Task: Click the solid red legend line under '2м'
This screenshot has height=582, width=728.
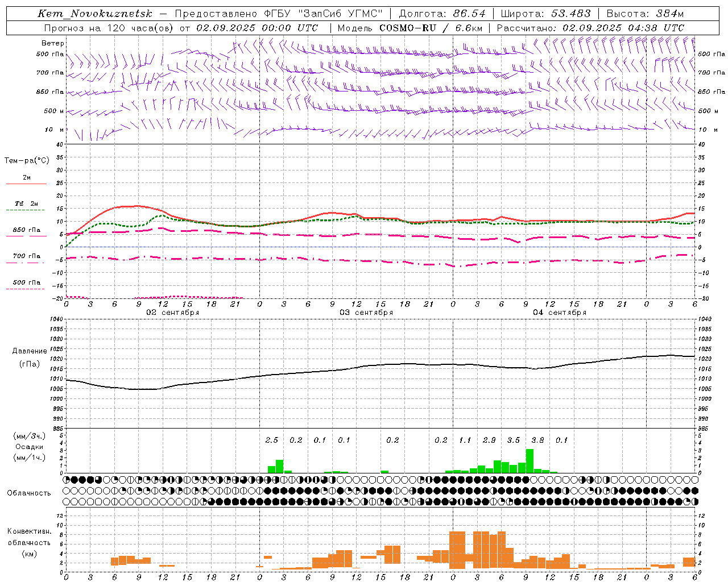Action: [x=26, y=184]
